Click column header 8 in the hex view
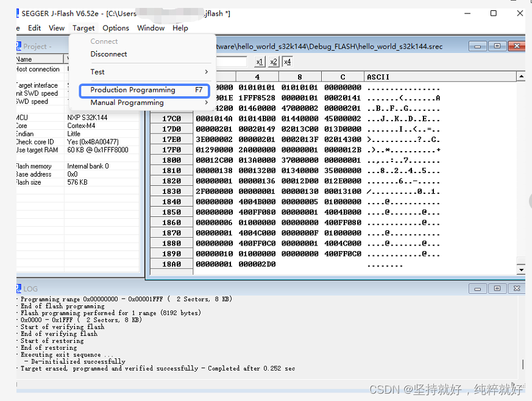Image resolution: width=532 pixels, height=401 pixels. pos(300,77)
